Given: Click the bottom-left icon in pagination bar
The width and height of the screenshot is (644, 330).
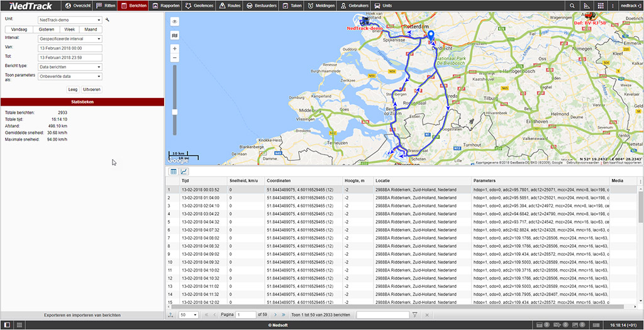Looking at the screenshot, I should tap(170, 315).
